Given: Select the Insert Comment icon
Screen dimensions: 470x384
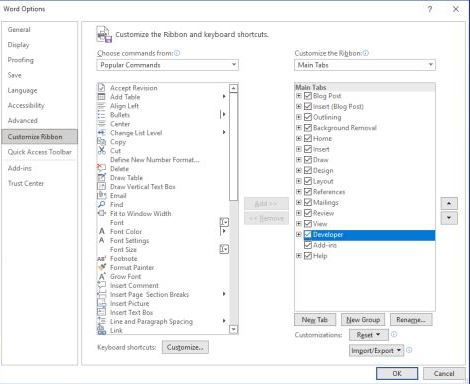Looking at the screenshot, I should (101, 285).
